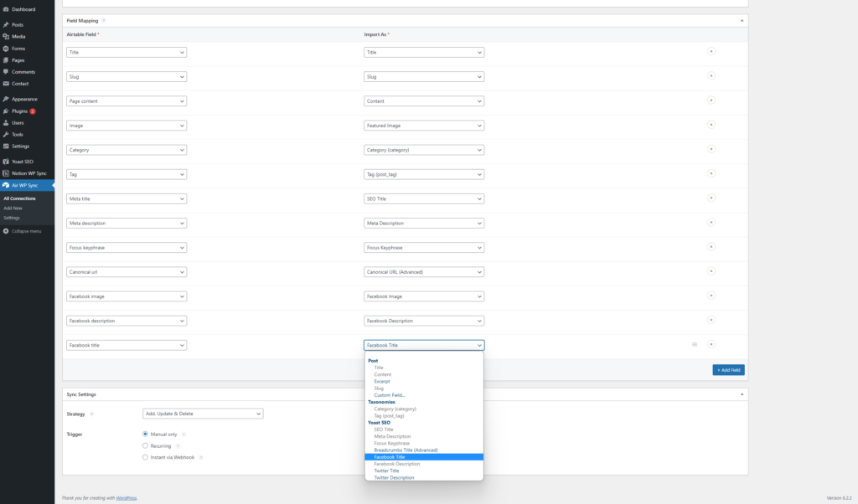Viewport: 858px width, 504px height.
Task: Remove the Image mapping row
Action: (711, 125)
